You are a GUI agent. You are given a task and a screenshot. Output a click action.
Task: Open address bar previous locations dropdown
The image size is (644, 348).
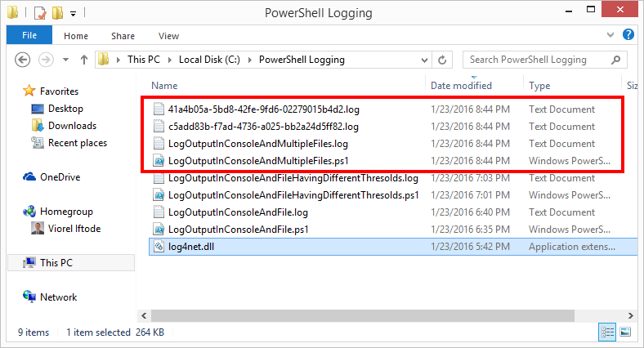pyautogui.click(x=424, y=60)
